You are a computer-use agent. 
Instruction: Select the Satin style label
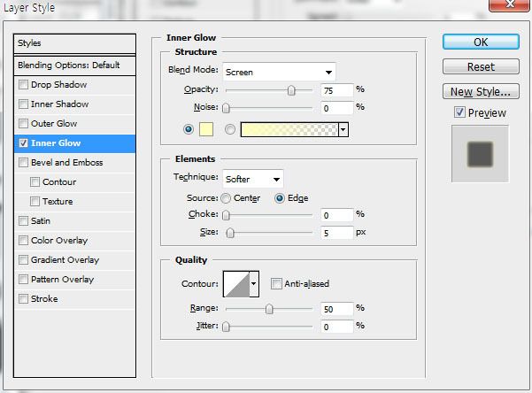(x=41, y=221)
